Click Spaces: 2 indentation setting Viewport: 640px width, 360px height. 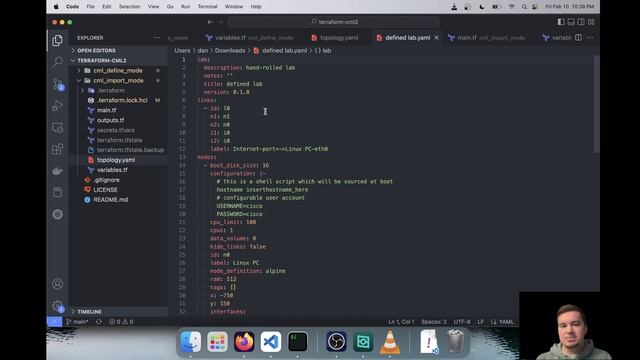[x=434, y=322]
